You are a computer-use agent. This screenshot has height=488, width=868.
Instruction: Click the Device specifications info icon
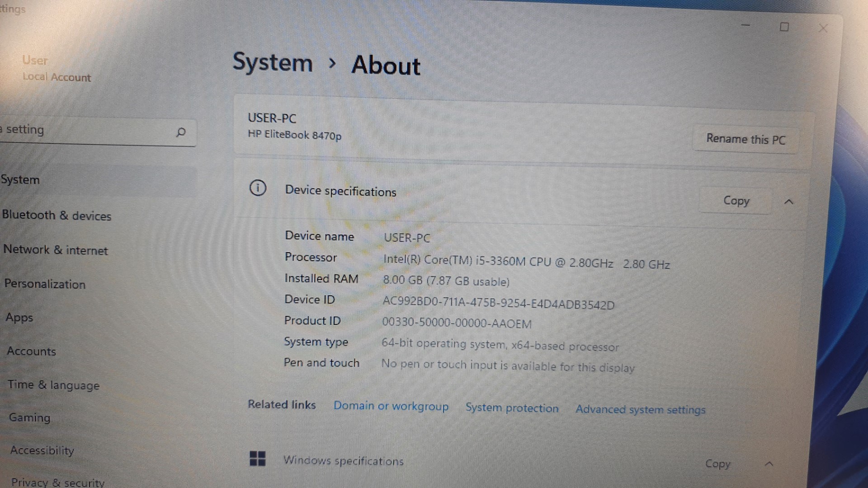click(258, 188)
